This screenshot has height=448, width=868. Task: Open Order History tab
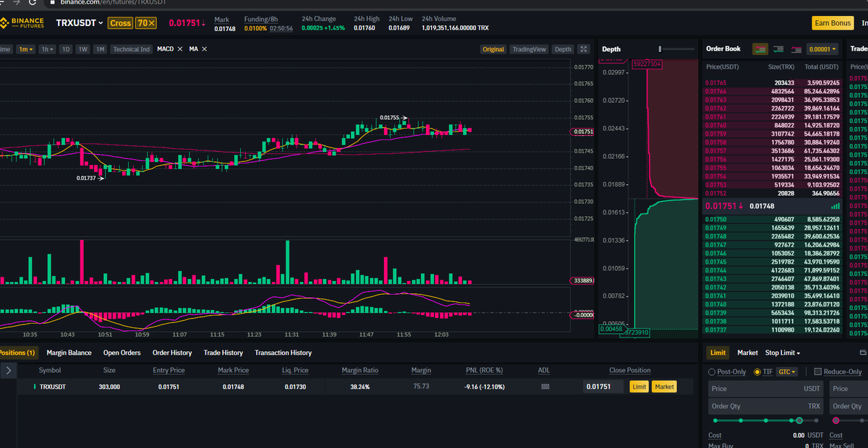(172, 353)
